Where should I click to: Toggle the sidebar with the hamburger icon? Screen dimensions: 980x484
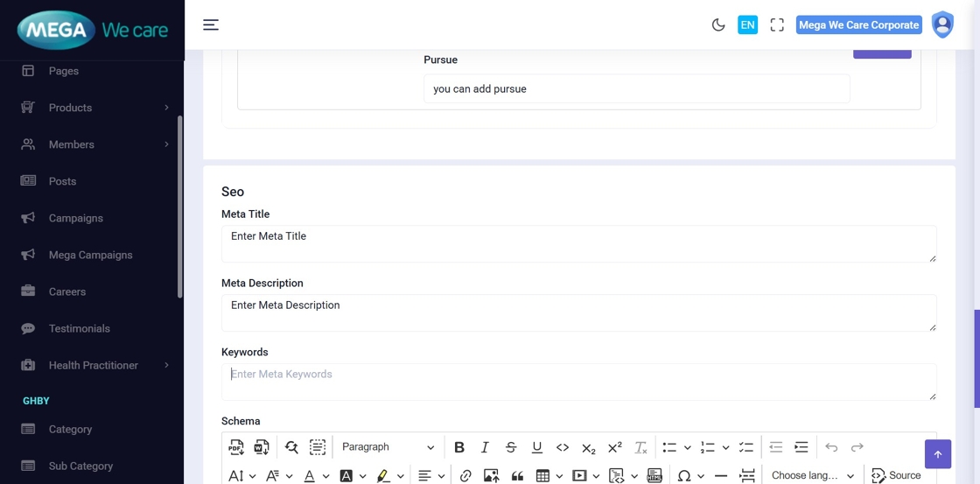coord(211,25)
